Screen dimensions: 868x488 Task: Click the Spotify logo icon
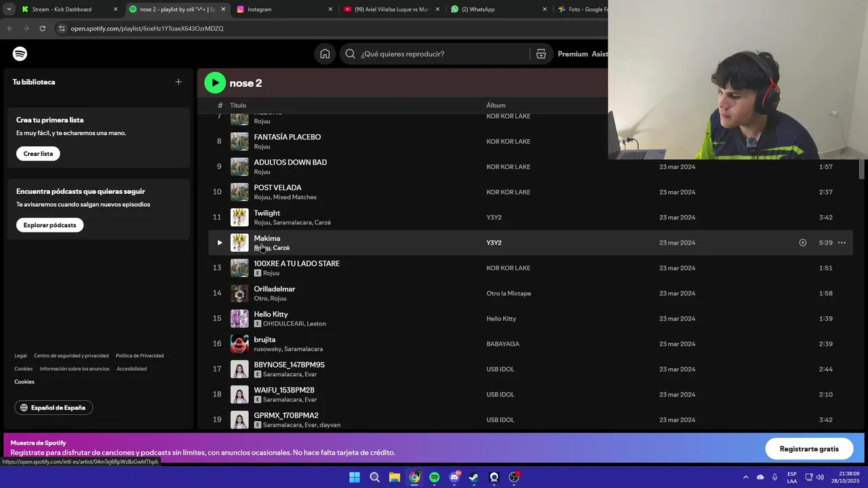pyautogui.click(x=20, y=54)
